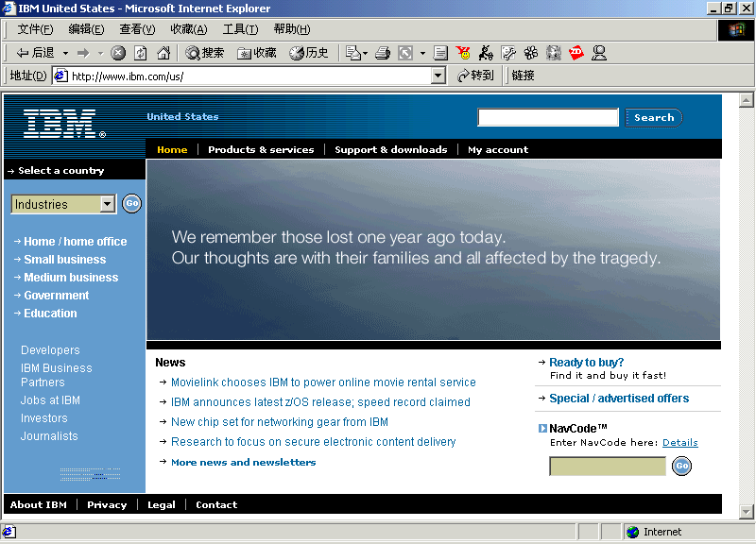Open the Small business link
756x544 pixels.
pyautogui.click(x=64, y=259)
